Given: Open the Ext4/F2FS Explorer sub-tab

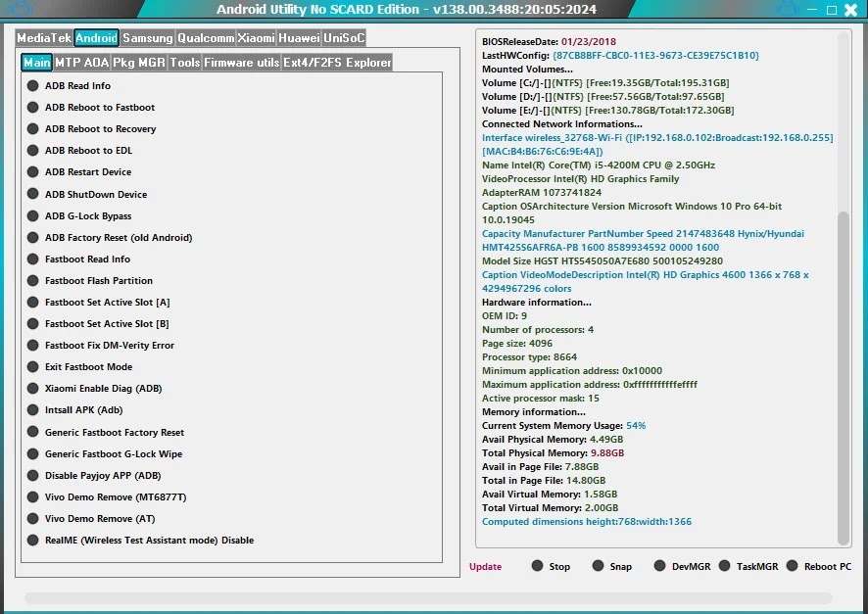Looking at the screenshot, I should 337,63.
